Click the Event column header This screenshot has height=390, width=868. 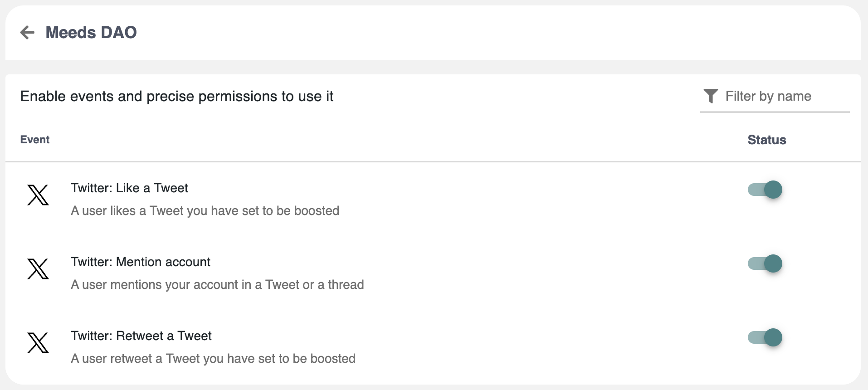point(35,140)
